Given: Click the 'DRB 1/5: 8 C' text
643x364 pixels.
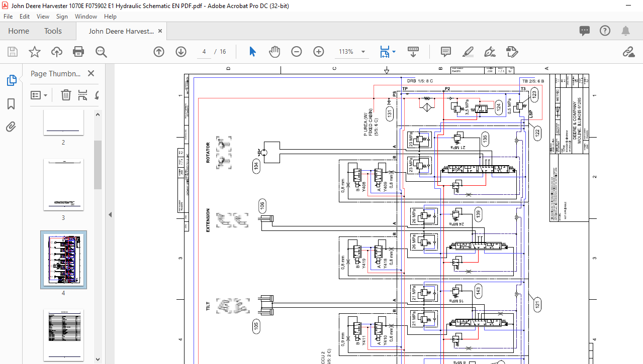Looking at the screenshot, I should click(420, 81).
